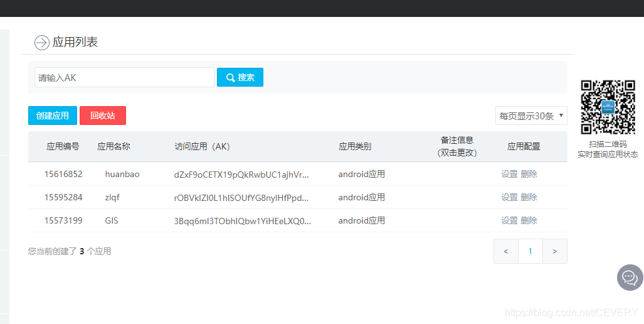Image resolution: width=644 pixels, height=324 pixels.
Task: Click the app name zlqf
Action: 112,197
